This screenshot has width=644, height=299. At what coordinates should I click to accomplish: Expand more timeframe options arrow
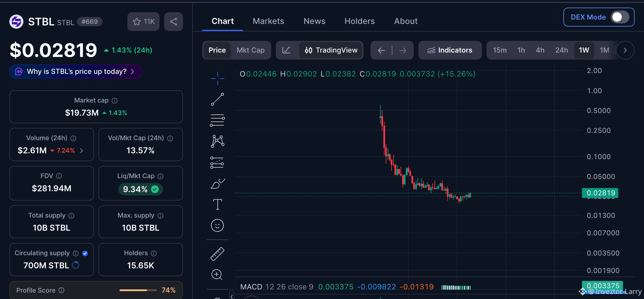click(625, 50)
